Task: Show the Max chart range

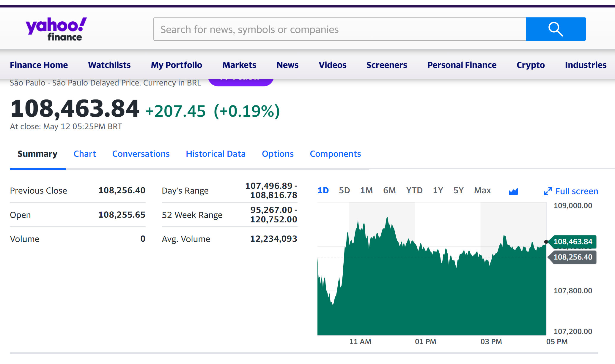Action: pyautogui.click(x=482, y=190)
